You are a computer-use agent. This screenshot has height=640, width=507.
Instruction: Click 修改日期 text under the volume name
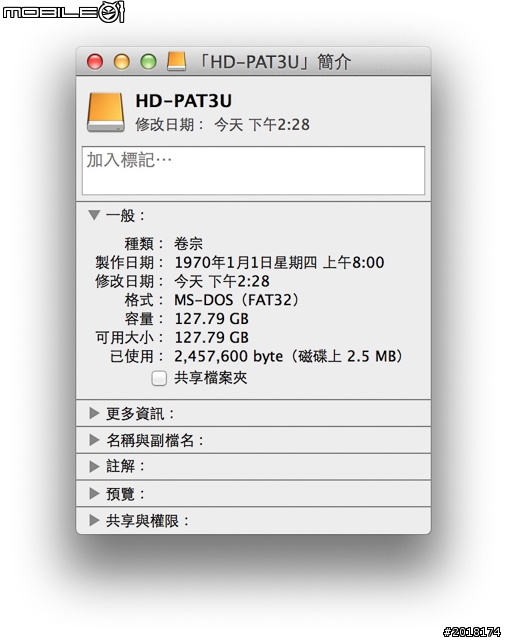pyautogui.click(x=222, y=124)
